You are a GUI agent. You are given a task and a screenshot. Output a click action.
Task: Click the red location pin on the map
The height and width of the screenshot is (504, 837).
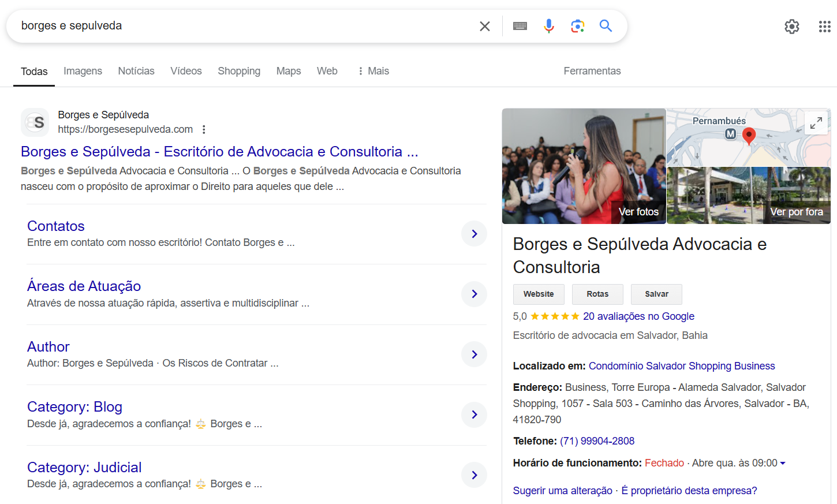click(x=749, y=136)
